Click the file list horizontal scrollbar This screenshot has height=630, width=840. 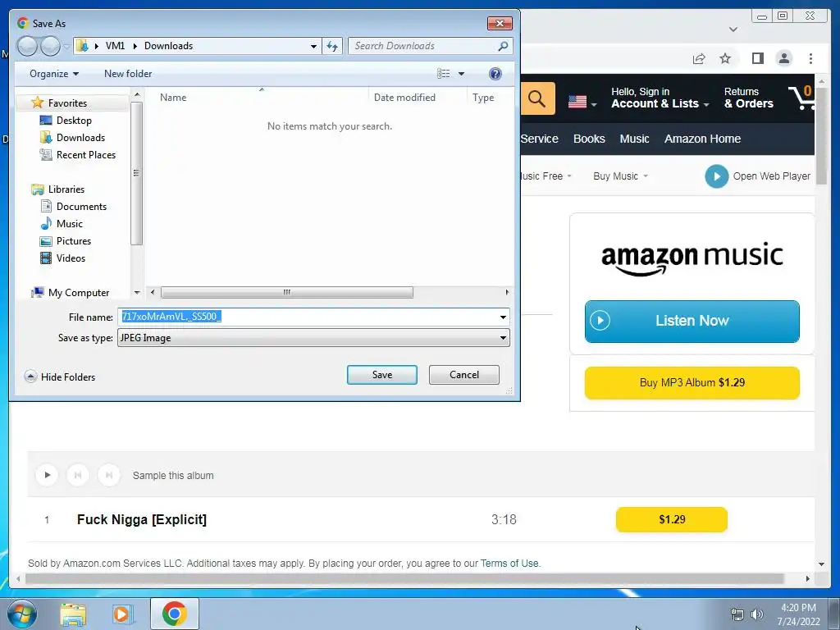click(x=286, y=293)
